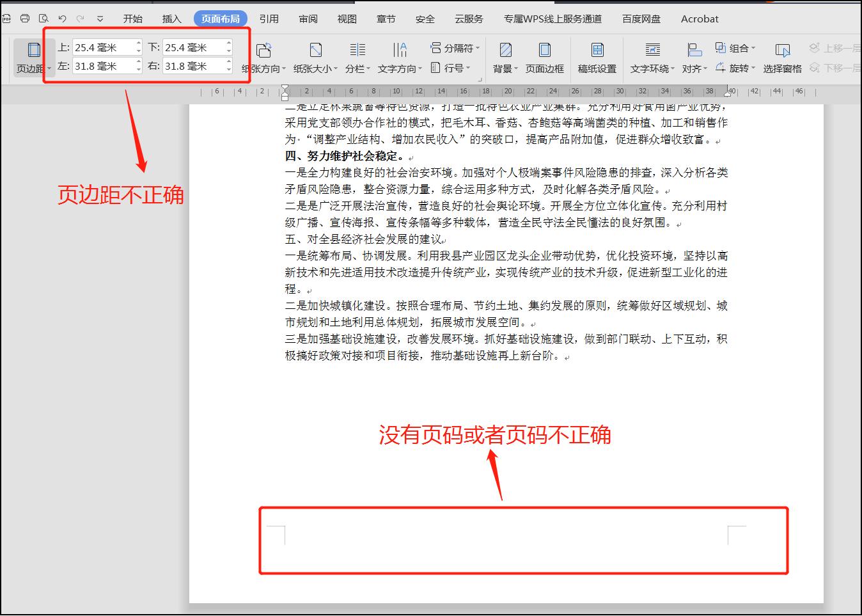
Task: Select the 稿纸设置 icon
Action: [597, 58]
